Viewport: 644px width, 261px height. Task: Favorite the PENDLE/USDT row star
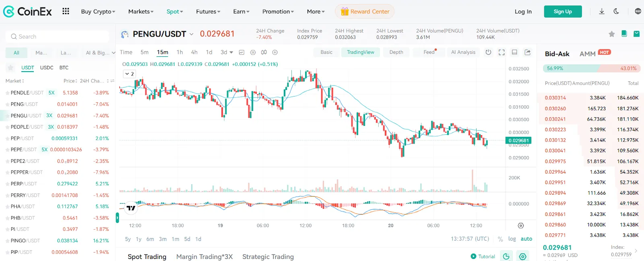[7, 93]
